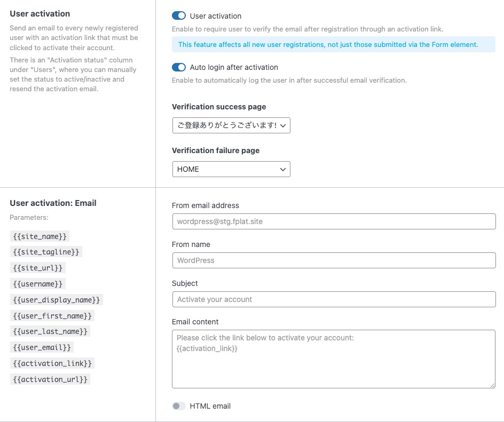Image resolution: width=504 pixels, height=422 pixels.
Task: Open the Verification success page dropdown
Action: click(x=231, y=125)
